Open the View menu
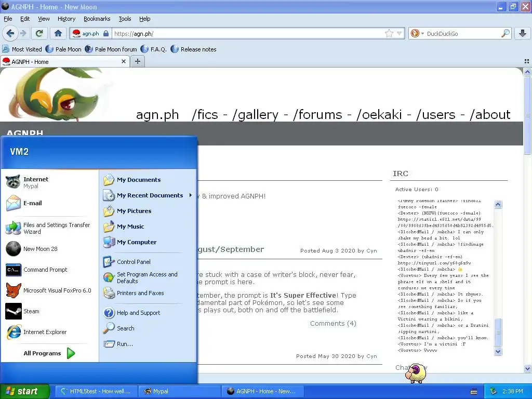Viewport: 532px width, 399px height. tap(44, 19)
